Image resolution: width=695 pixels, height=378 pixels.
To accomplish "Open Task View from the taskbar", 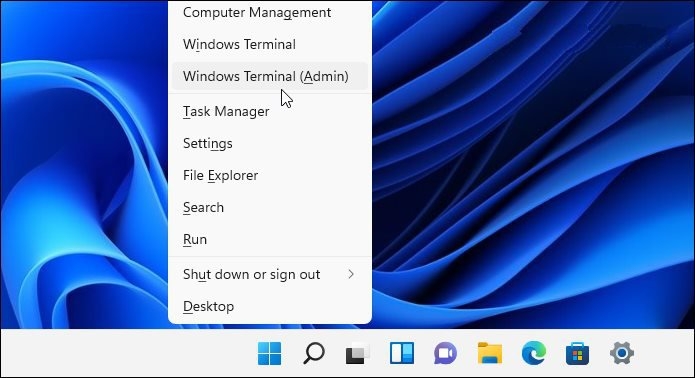I will coord(358,353).
